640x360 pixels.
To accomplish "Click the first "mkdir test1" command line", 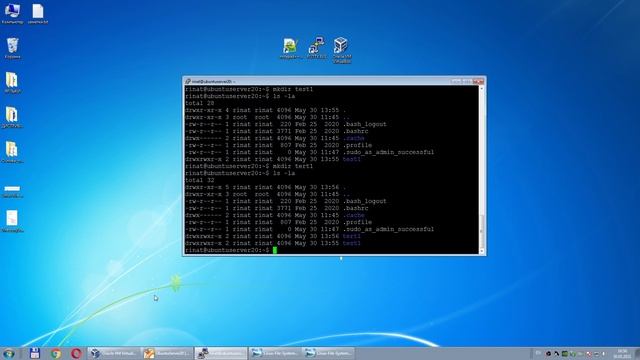I will coord(249,89).
